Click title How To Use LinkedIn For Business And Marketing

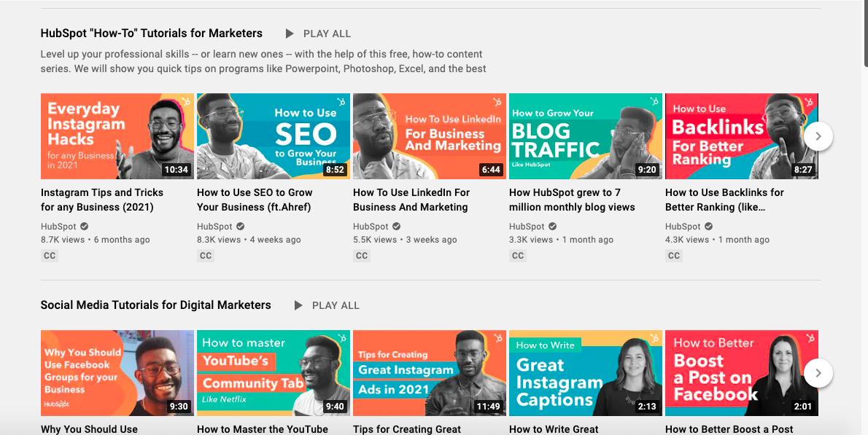tap(411, 200)
